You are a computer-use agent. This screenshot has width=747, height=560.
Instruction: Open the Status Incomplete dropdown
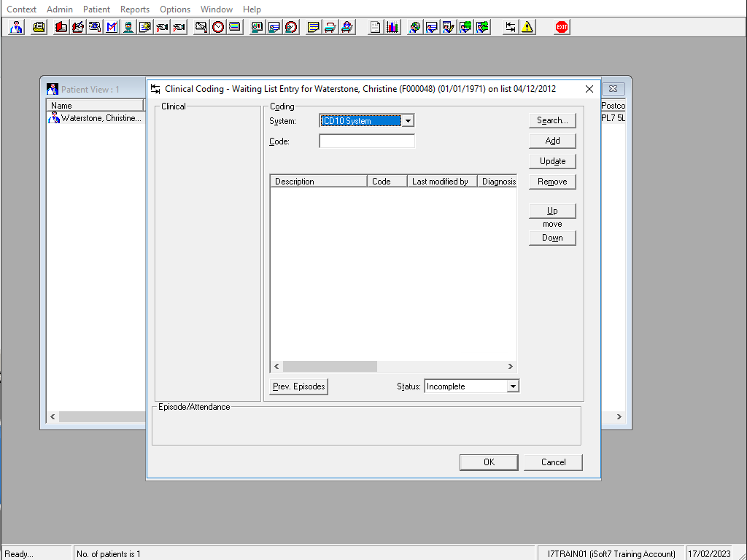(x=513, y=386)
